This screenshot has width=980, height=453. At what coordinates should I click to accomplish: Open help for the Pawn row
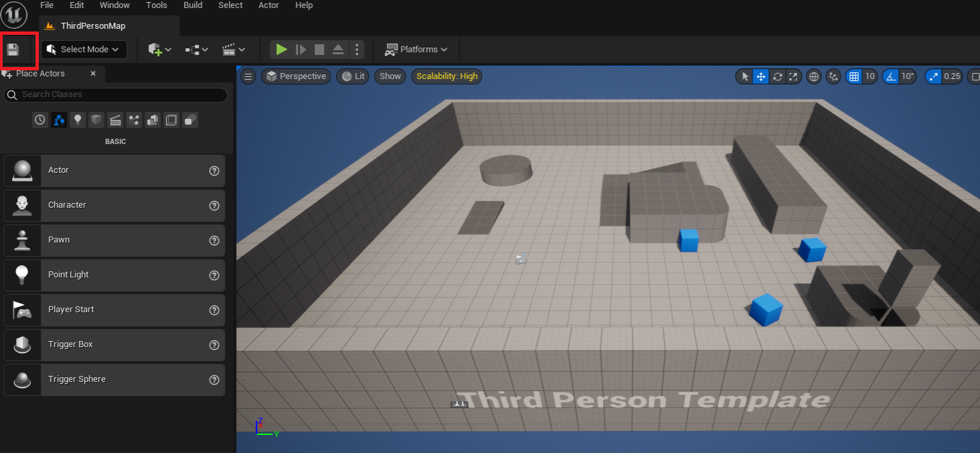pos(214,241)
